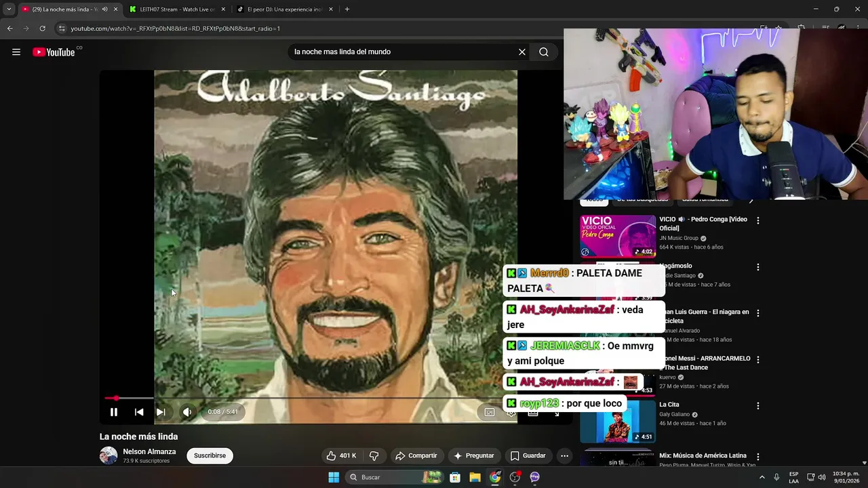Image resolution: width=868 pixels, height=488 pixels.
Task: Close the El peor DJ tab
Action: pos(331,9)
